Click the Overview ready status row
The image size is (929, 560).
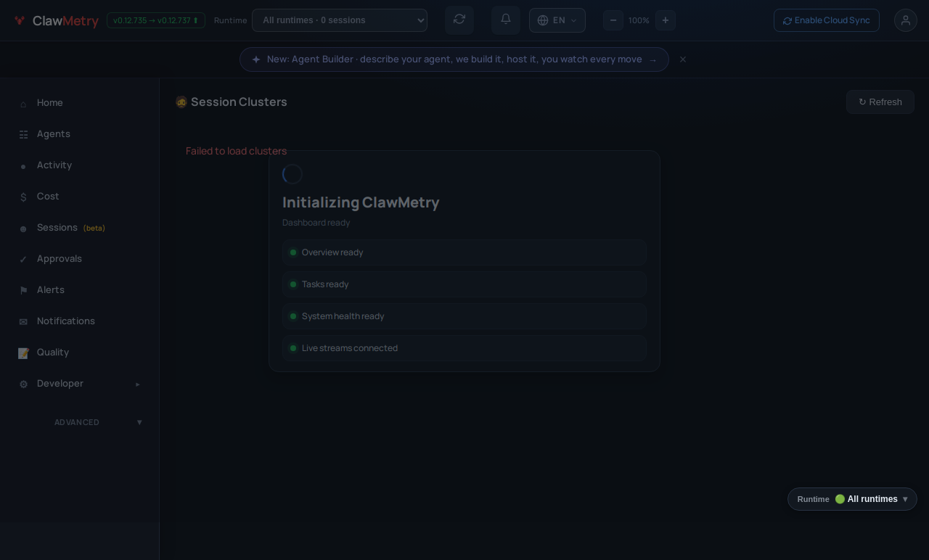click(x=464, y=252)
